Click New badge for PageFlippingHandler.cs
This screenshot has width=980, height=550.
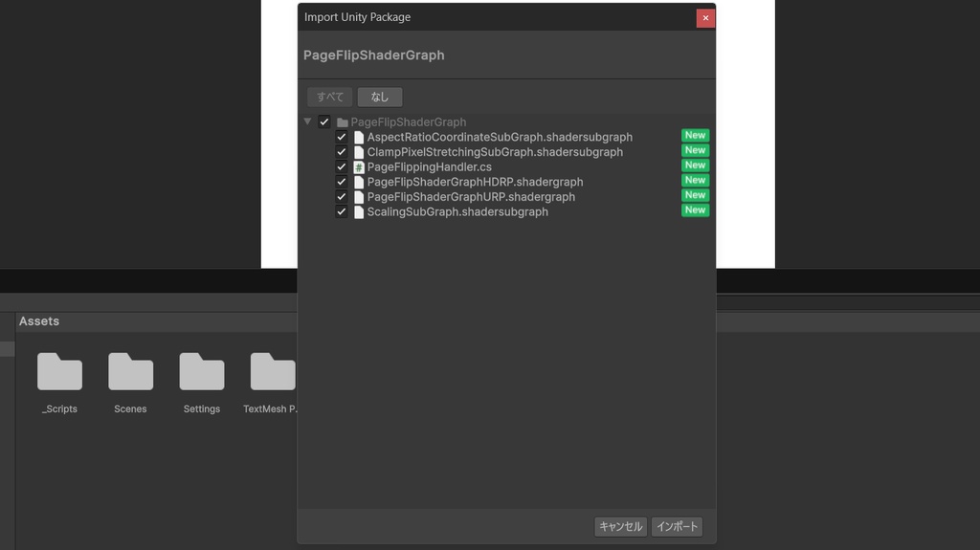(x=695, y=165)
